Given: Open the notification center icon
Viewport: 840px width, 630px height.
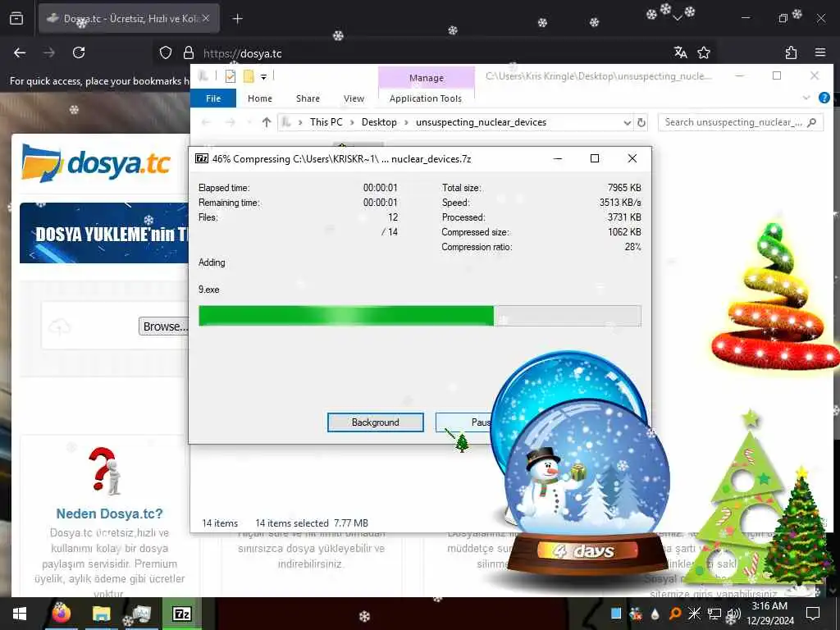Looking at the screenshot, I should coord(813,614).
